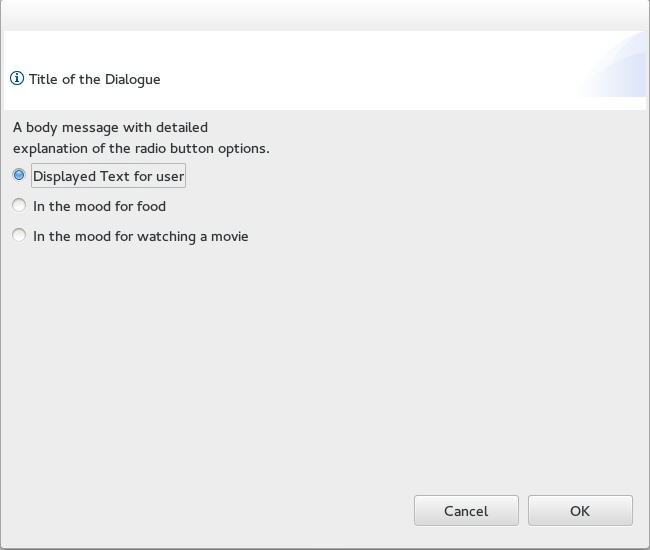Click the decorative blue corner banner graphic
Viewport: 650px width, 550px height.
[611, 64]
